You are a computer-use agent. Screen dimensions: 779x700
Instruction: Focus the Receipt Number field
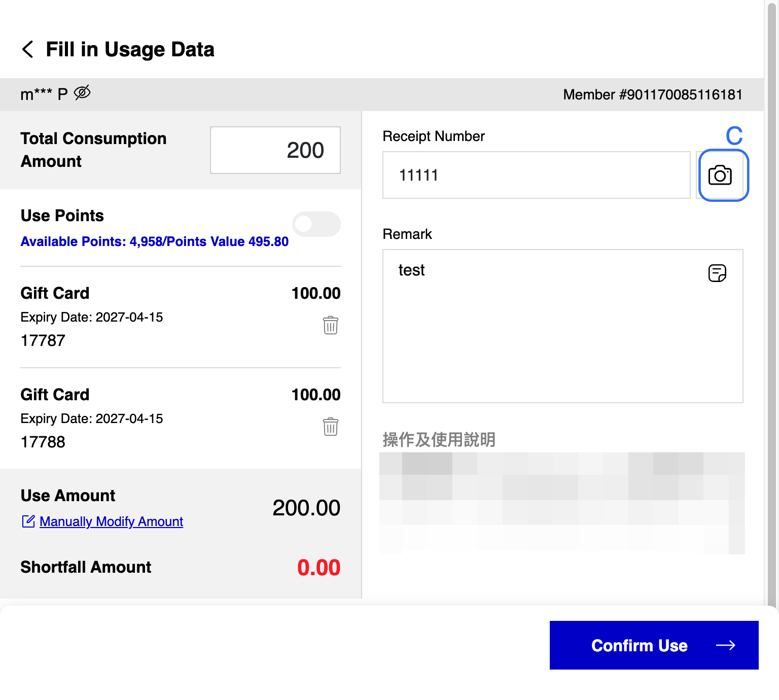(x=537, y=175)
